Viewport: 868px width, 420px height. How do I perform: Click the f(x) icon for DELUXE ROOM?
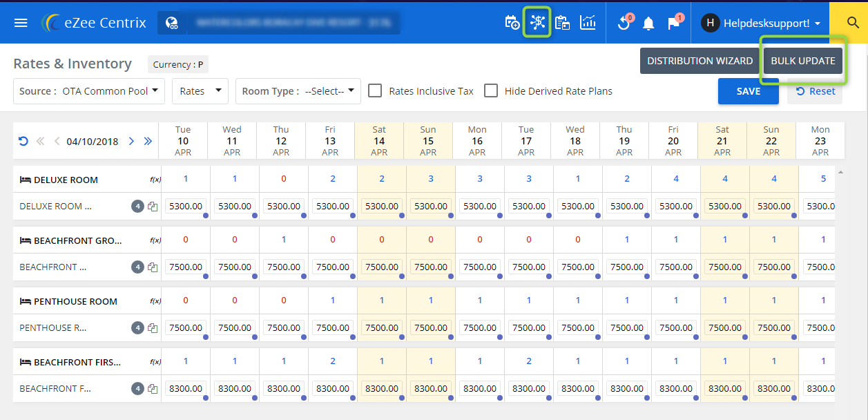click(155, 180)
